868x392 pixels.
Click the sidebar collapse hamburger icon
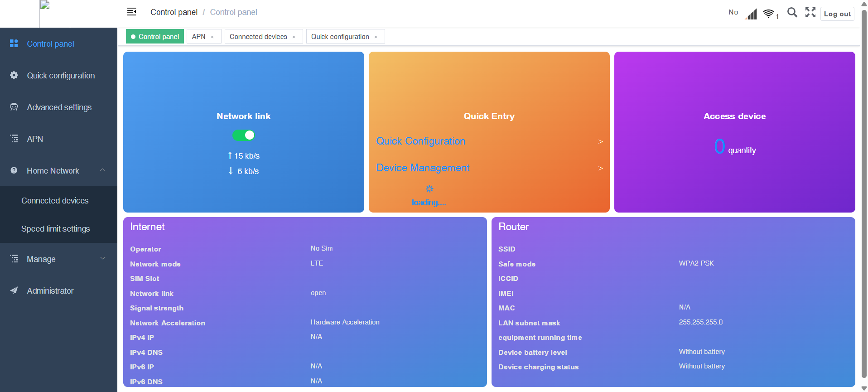coord(131,12)
